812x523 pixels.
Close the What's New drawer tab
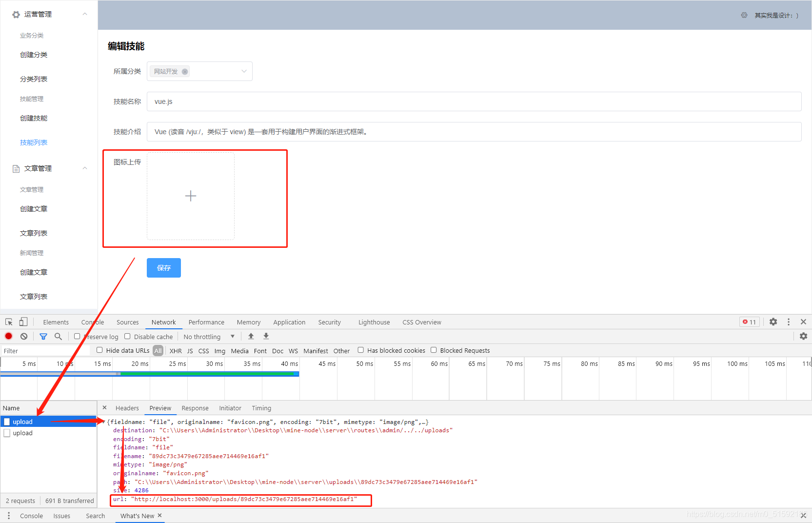click(x=159, y=515)
